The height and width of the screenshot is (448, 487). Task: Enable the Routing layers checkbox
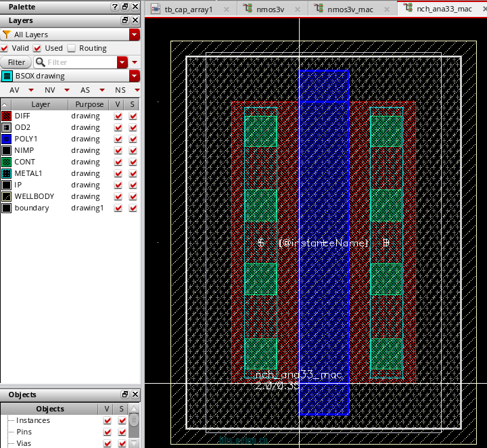(72, 48)
